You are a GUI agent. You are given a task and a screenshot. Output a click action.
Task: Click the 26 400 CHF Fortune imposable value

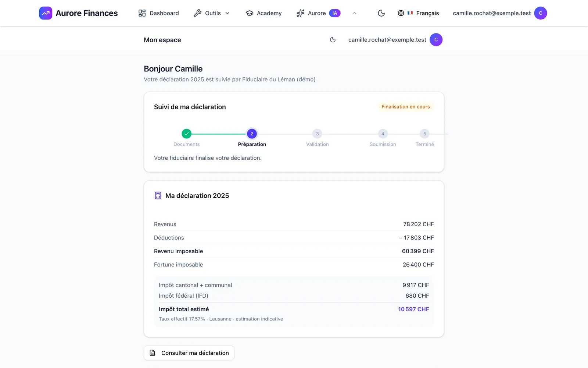point(418,265)
